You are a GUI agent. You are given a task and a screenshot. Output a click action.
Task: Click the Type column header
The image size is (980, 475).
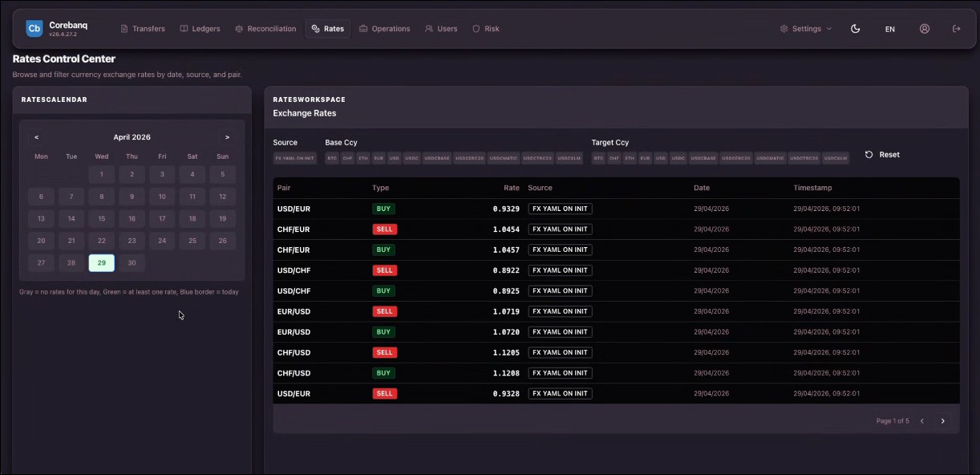click(380, 188)
